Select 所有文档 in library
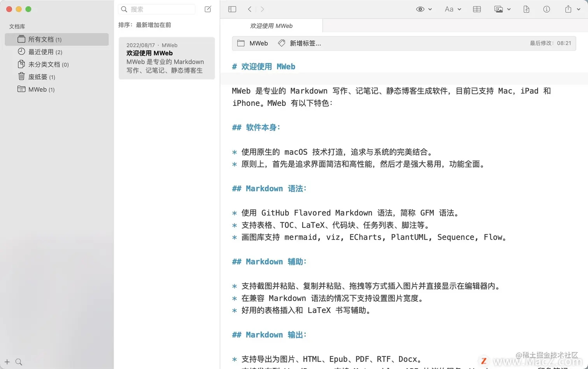The height and width of the screenshot is (369, 588). click(57, 39)
